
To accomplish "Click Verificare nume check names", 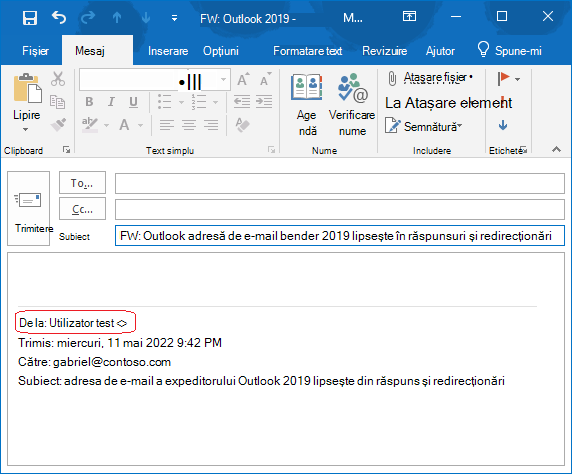I will [352, 105].
